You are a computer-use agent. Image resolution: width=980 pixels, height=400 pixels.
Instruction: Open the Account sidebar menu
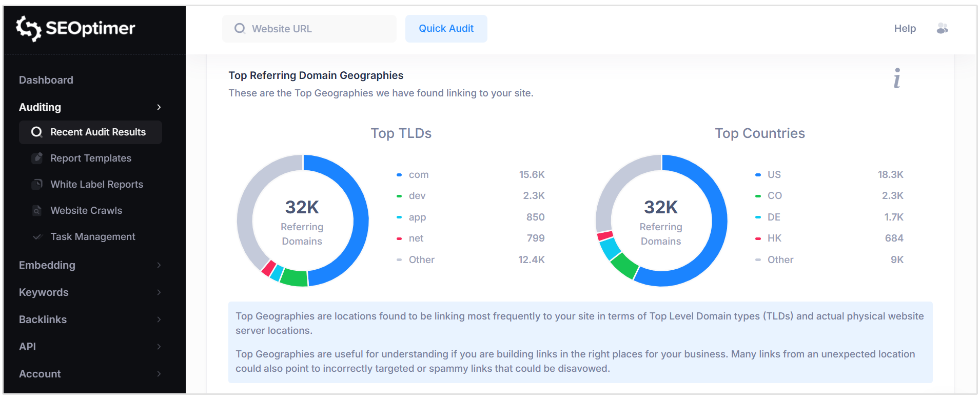click(40, 374)
